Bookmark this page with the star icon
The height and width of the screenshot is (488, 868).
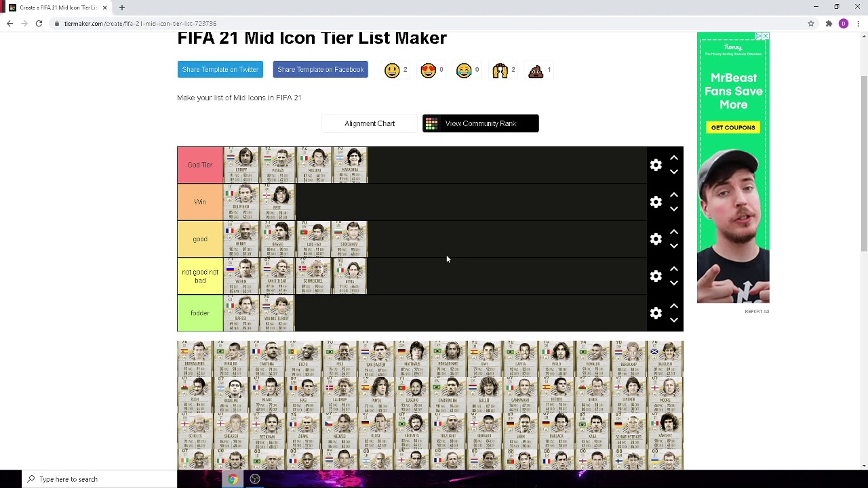pyautogui.click(x=810, y=23)
